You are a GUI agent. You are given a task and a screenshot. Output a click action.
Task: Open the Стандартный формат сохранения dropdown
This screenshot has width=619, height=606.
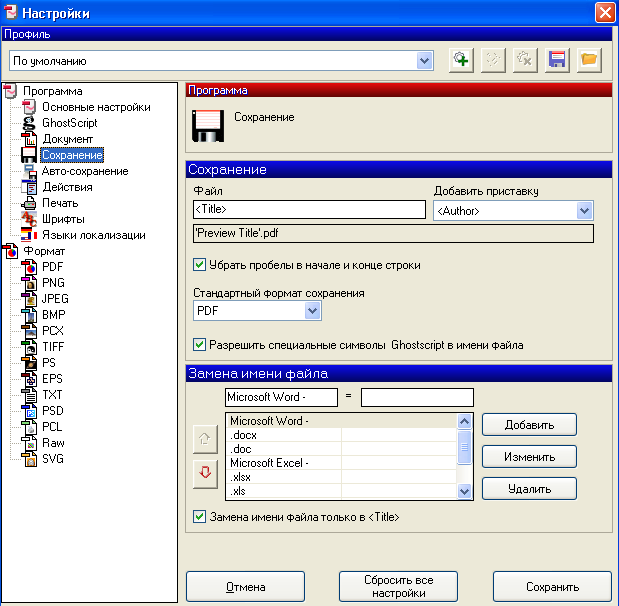coord(312,311)
